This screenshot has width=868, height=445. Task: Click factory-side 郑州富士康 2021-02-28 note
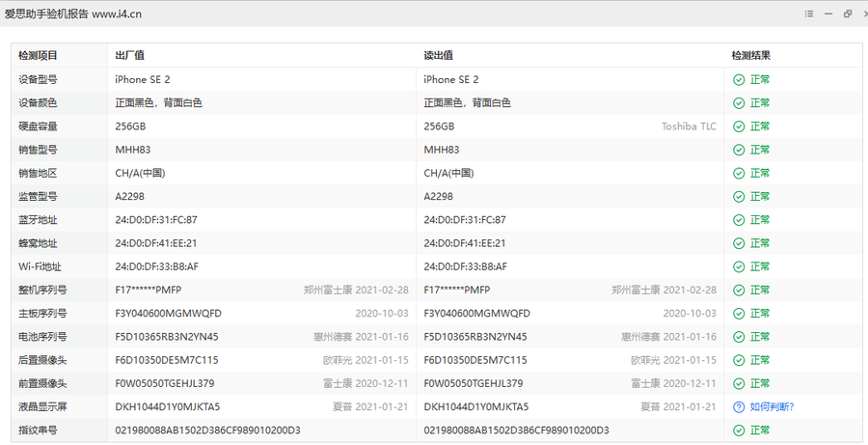click(356, 290)
